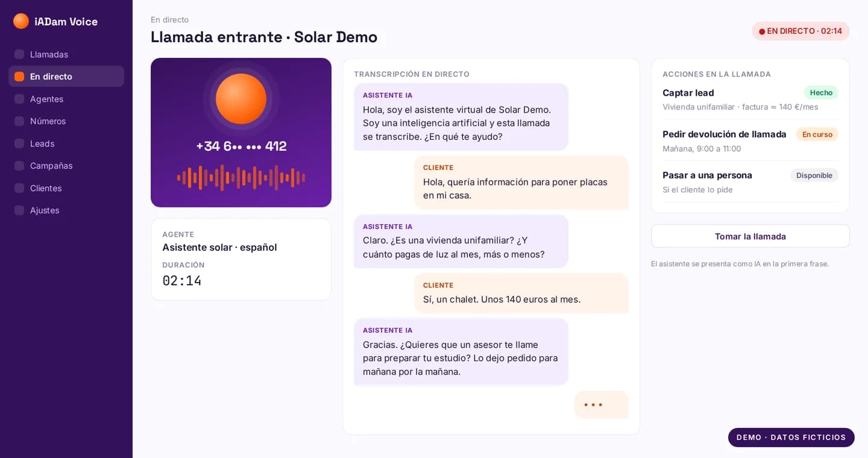The height and width of the screenshot is (458, 868).
Task: Click the assistant message offering an asesor call
Action: point(461,352)
